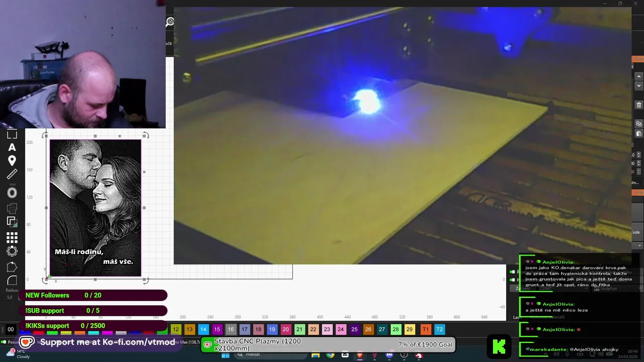The image size is (644, 362).
Task: Pick layer 21 light green swatch
Action: pyautogui.click(x=299, y=329)
